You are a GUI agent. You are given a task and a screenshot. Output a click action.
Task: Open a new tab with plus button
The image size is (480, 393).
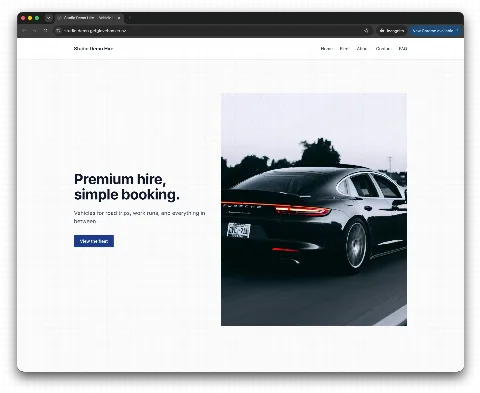(129, 18)
